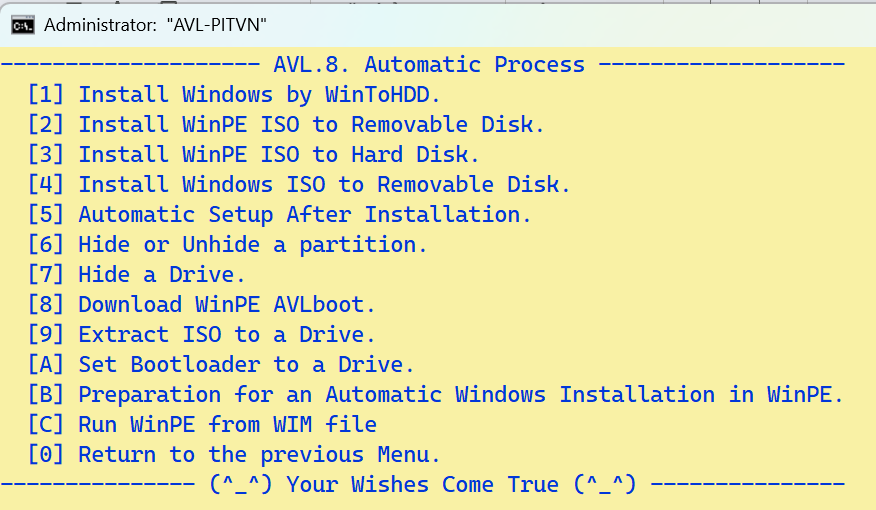The image size is (876, 510).
Task: Click the right (^_^) emoticon in footer
Action: (604, 485)
